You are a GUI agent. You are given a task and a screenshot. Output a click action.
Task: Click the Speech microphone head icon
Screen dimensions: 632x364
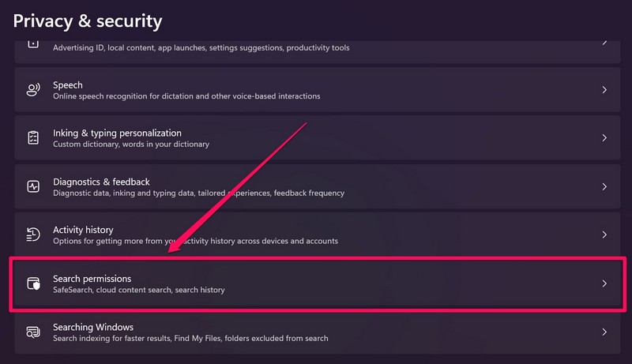pyautogui.click(x=33, y=90)
